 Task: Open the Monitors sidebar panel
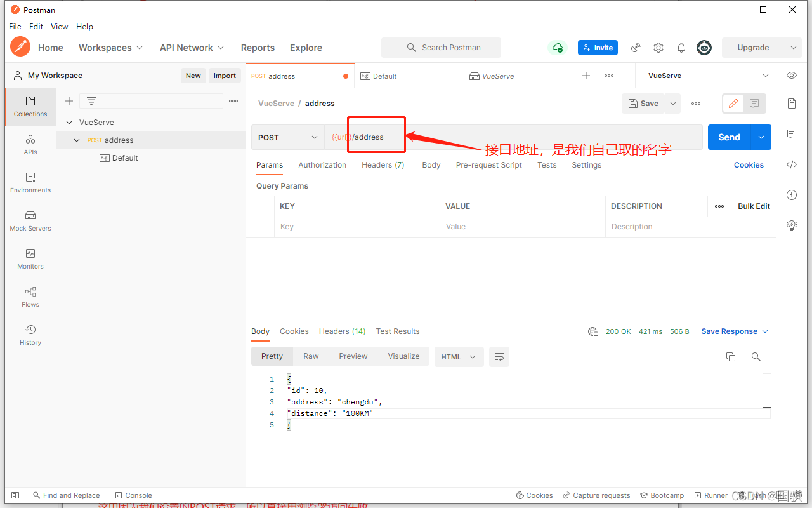[30, 259]
